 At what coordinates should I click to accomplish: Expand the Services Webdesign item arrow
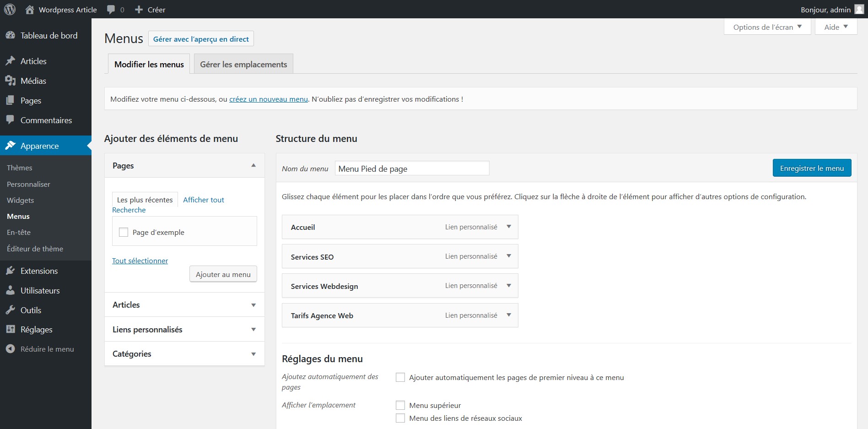(509, 286)
